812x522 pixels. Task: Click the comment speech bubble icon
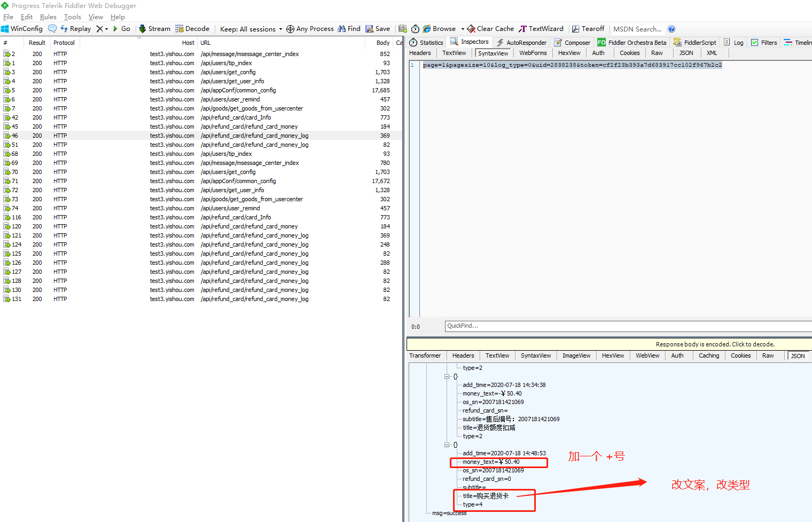click(x=52, y=29)
